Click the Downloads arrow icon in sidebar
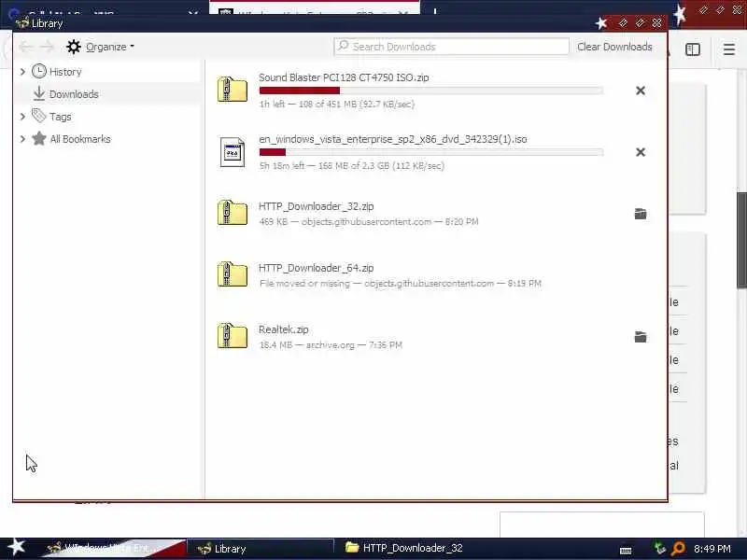The height and width of the screenshot is (560, 747). coord(39,94)
